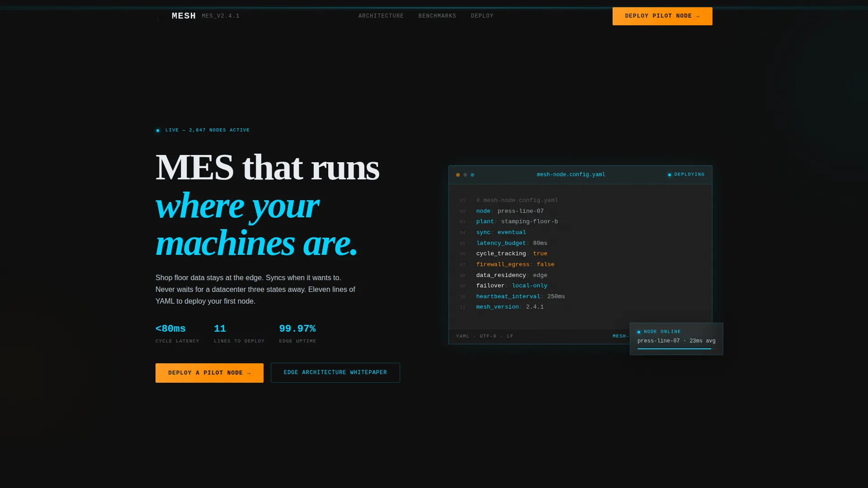Click the # mesh-node.config.yaml comment line
The height and width of the screenshot is (488, 868).
tap(517, 200)
